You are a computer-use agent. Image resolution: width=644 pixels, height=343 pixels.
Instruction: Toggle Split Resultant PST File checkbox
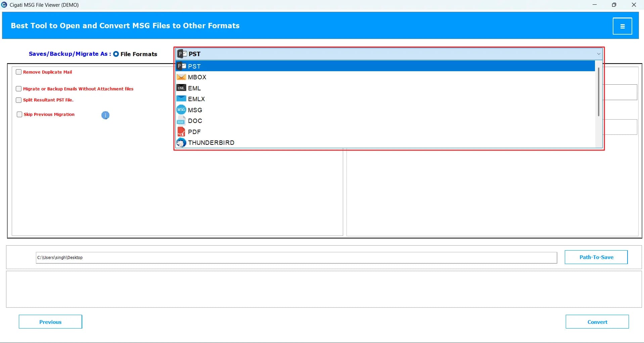(19, 100)
